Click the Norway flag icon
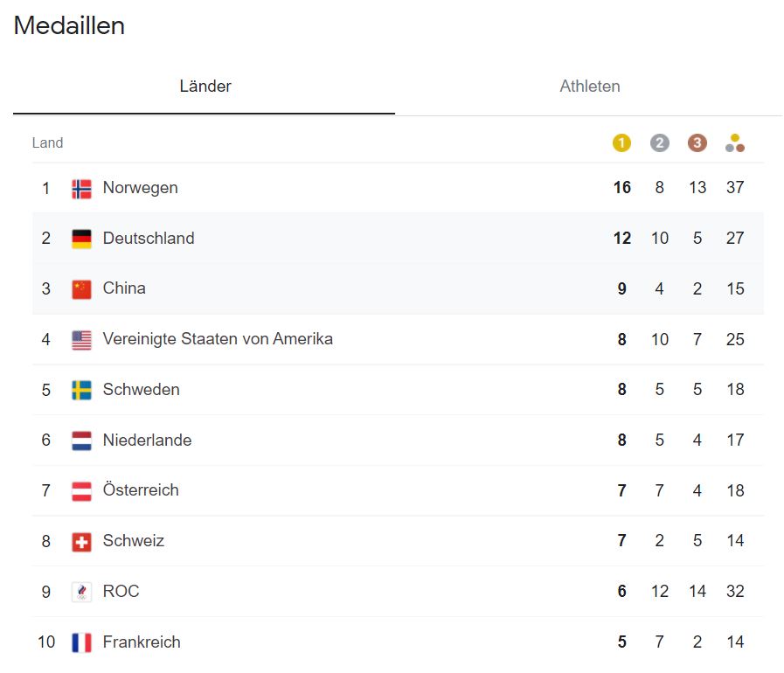 click(x=81, y=188)
